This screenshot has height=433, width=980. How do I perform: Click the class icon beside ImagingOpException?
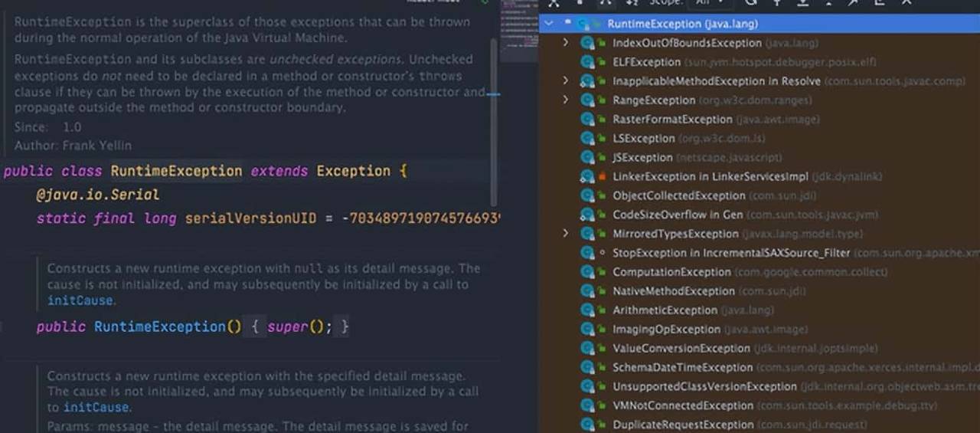click(588, 330)
